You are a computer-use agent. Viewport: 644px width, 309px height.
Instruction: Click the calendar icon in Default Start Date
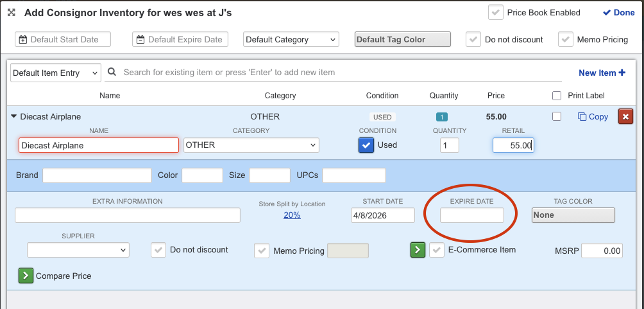(24, 40)
